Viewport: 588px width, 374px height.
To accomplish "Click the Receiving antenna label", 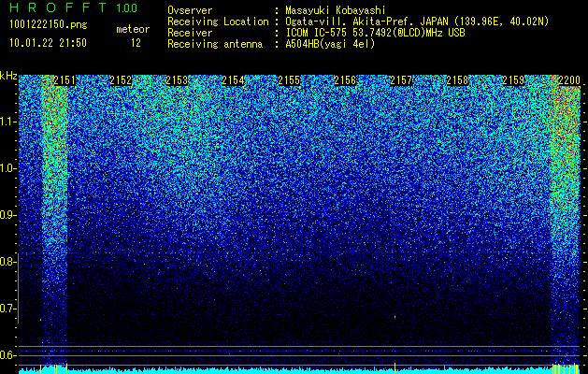I will 215,44.
